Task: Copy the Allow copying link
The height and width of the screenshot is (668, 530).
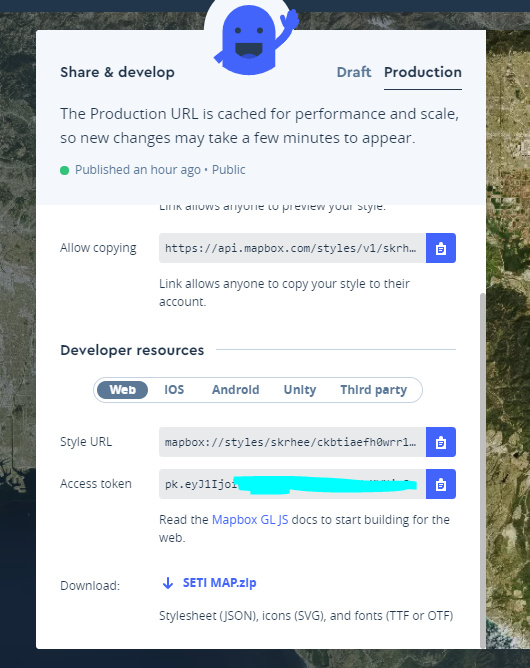Action: click(x=441, y=248)
